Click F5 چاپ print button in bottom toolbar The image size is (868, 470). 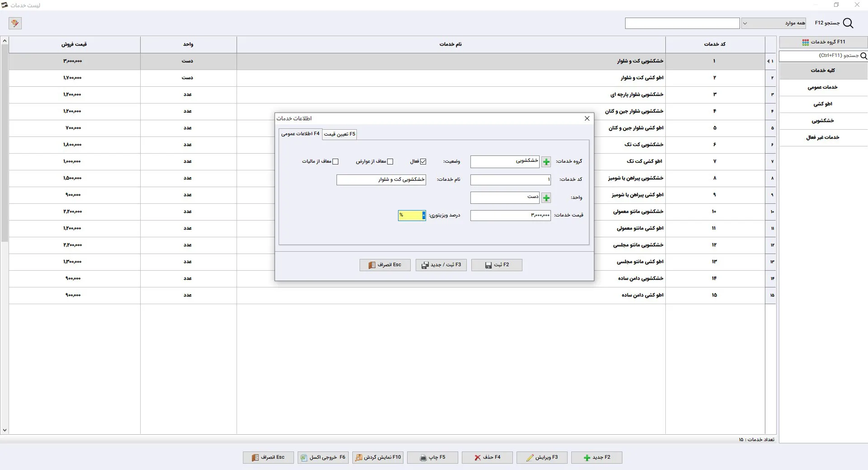pyautogui.click(x=432, y=457)
